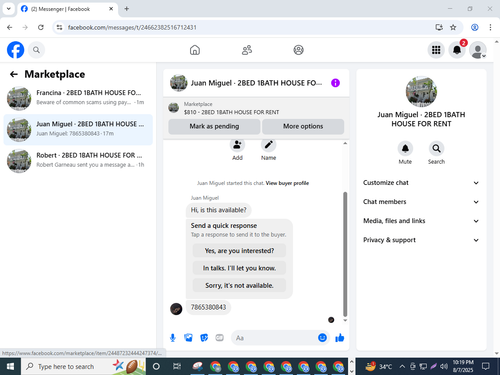Screen dimensions: 500x375
Task: Send 'Yes, are you interested?' quick response
Action: (x=239, y=251)
